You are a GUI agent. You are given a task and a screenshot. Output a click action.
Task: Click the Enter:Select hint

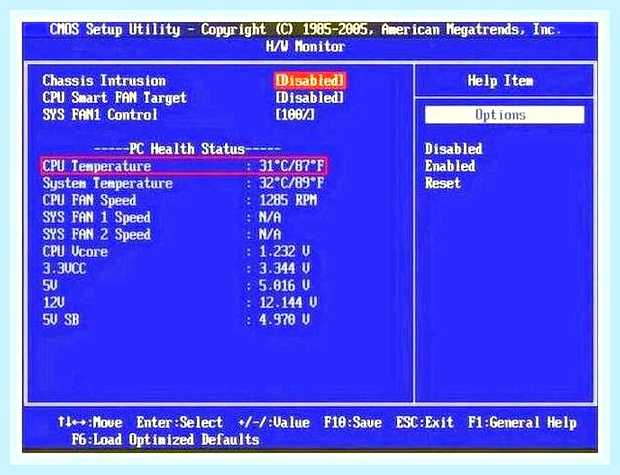(180, 422)
